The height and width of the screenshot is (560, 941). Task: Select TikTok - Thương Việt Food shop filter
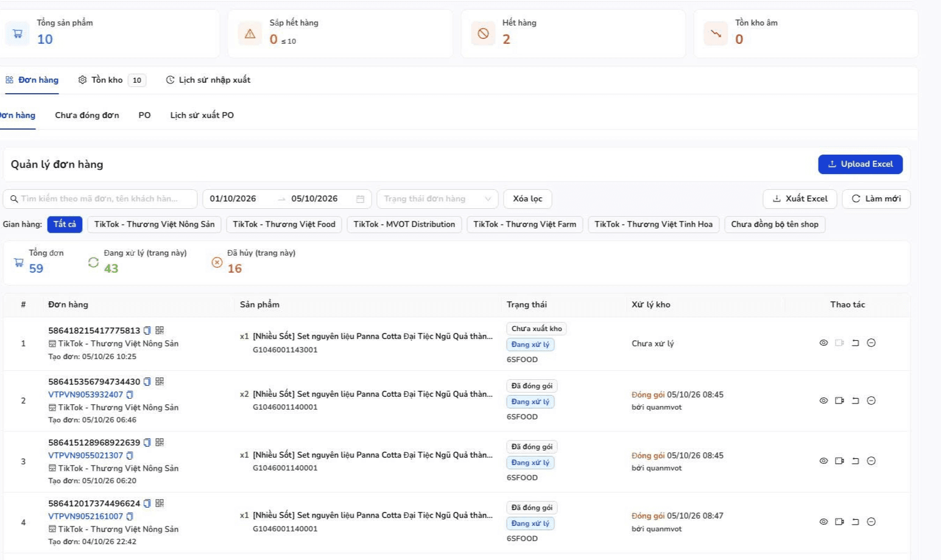point(284,224)
